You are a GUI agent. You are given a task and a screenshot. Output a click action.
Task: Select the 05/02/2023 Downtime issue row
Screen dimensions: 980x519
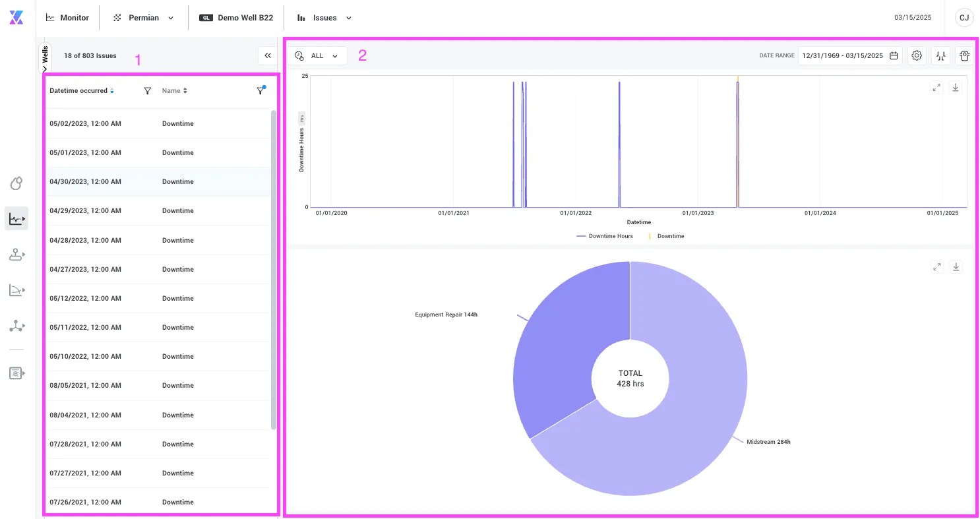click(x=158, y=124)
